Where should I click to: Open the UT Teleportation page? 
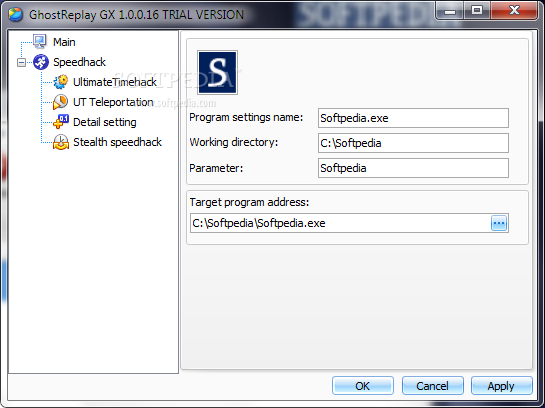[113, 102]
